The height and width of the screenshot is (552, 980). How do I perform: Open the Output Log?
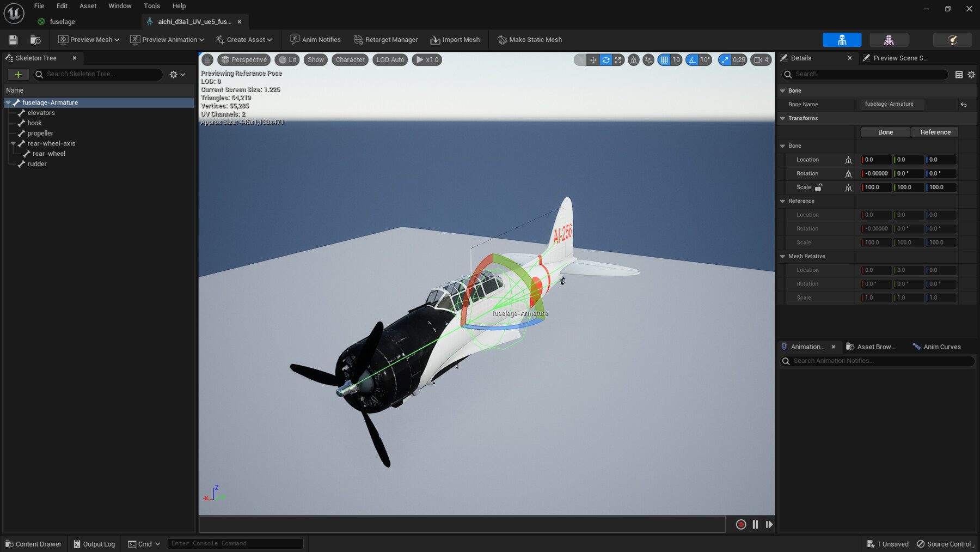(x=94, y=544)
